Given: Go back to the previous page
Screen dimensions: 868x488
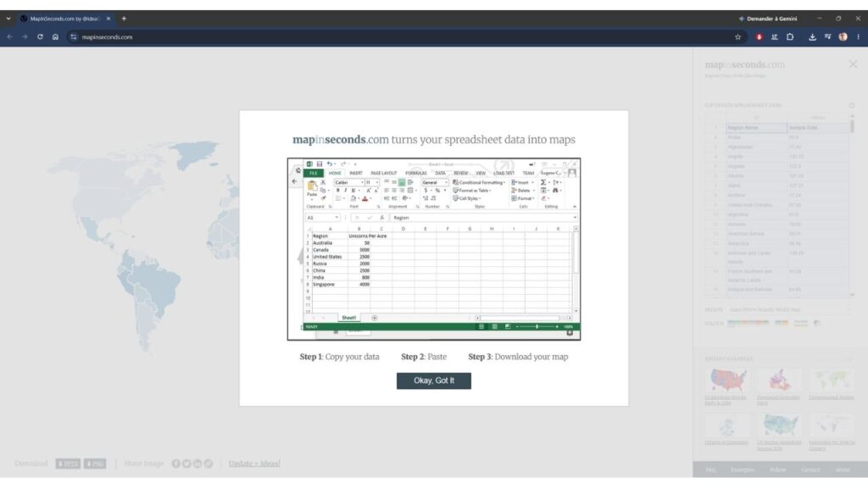Looking at the screenshot, I should pos(10,37).
